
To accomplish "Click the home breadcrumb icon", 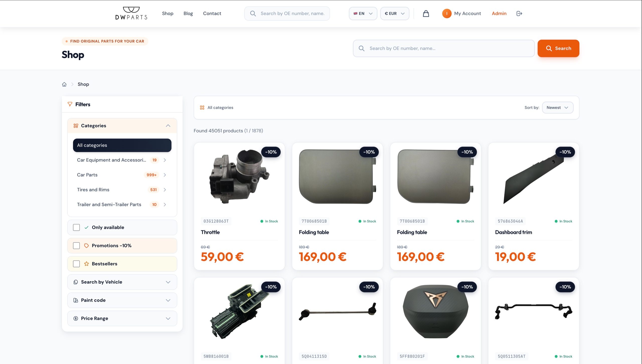I will click(x=64, y=84).
